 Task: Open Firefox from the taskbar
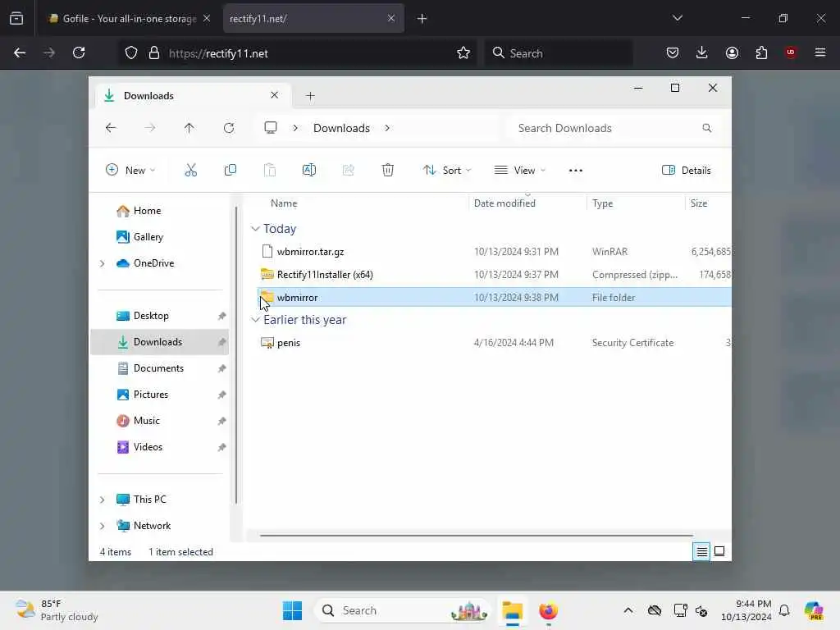pyautogui.click(x=548, y=610)
